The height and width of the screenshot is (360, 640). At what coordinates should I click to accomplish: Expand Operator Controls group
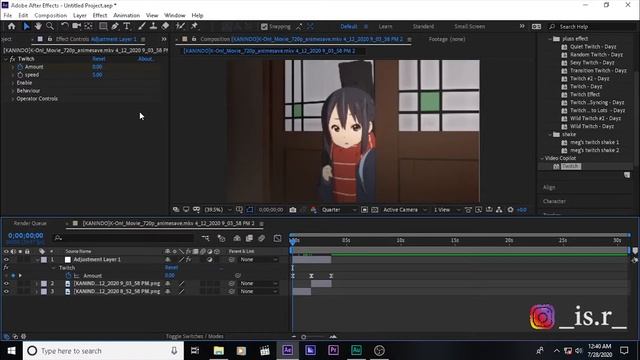[13, 99]
